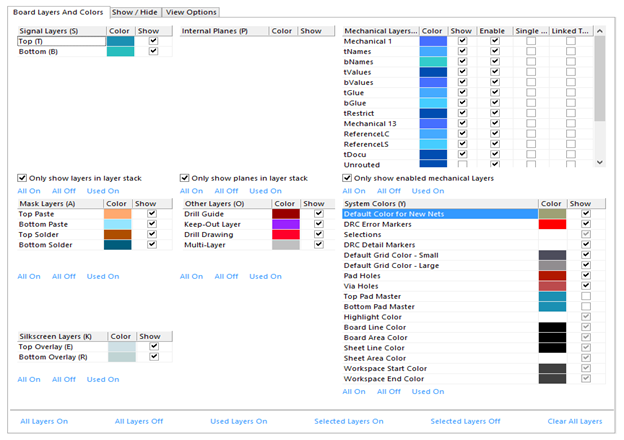Toggle Only show layers in layer stack
The image size is (624, 440).
click(22, 178)
